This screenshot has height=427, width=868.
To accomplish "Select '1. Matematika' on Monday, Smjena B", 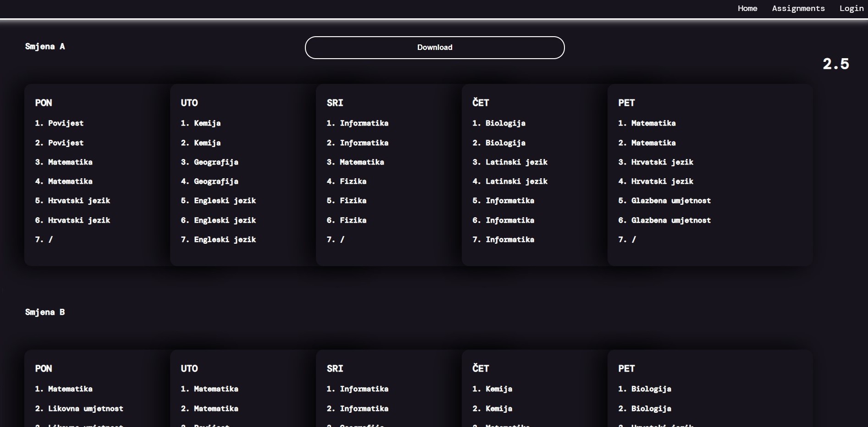I will [64, 389].
